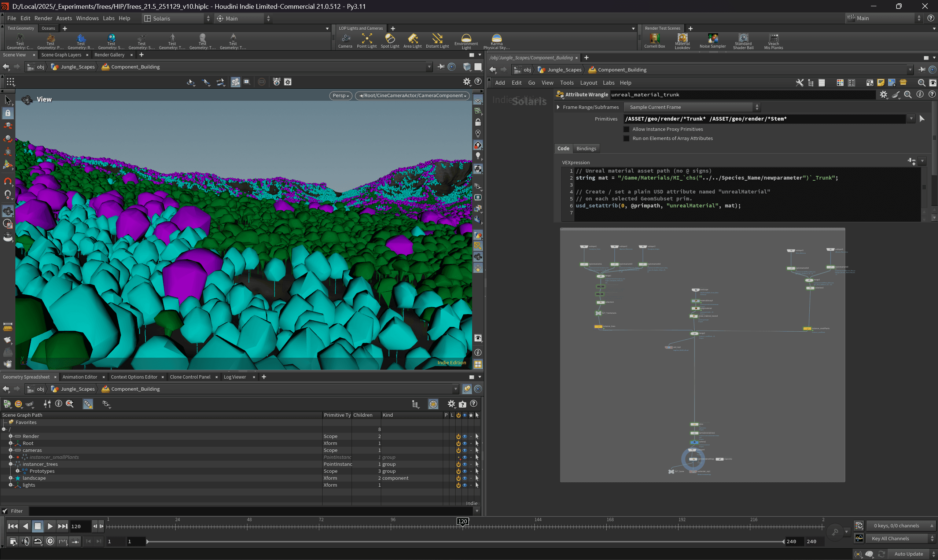This screenshot has height=560, width=938.
Task: Enable Allow Instance Proxy Primitives checkbox
Action: click(626, 129)
